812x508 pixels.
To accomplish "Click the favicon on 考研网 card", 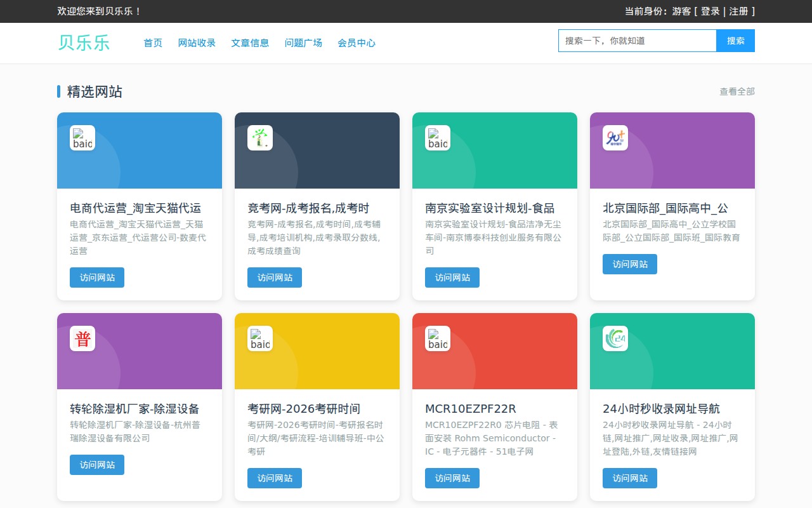I will 259,338.
